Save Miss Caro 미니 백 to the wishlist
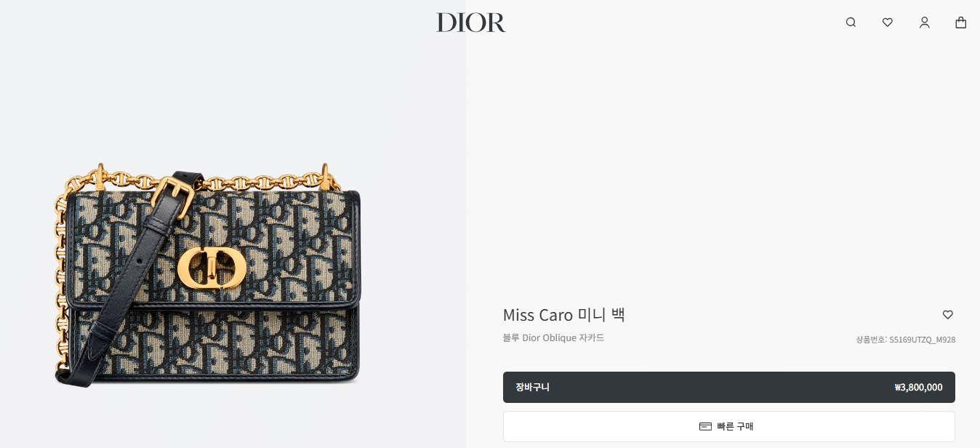The width and height of the screenshot is (980, 448). tap(947, 315)
